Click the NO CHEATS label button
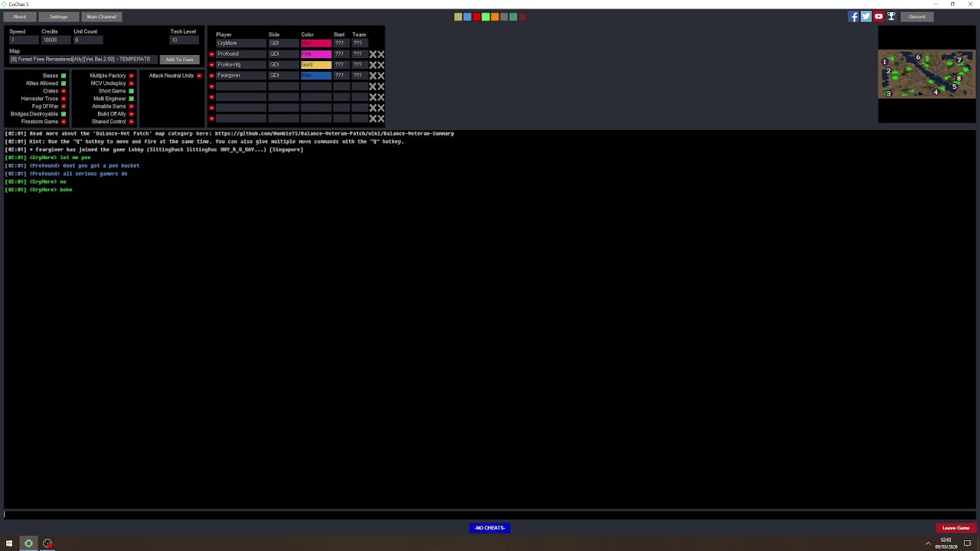Image resolution: width=980 pixels, height=551 pixels. click(x=490, y=528)
